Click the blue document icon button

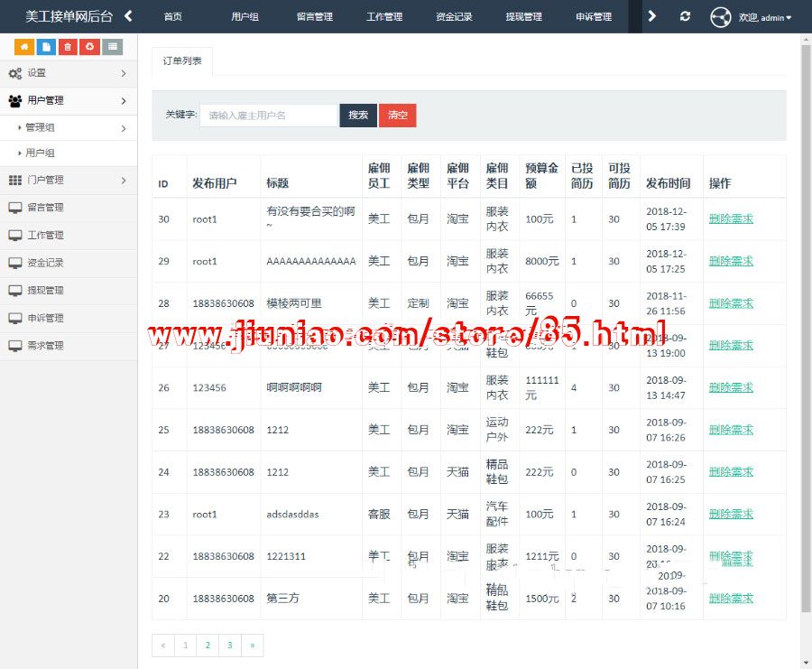pos(46,47)
